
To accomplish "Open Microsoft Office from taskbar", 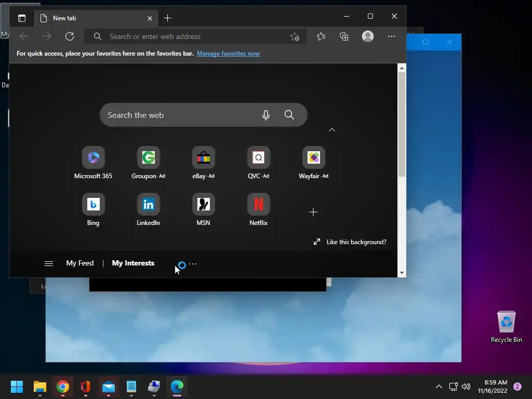I will [x=86, y=387].
